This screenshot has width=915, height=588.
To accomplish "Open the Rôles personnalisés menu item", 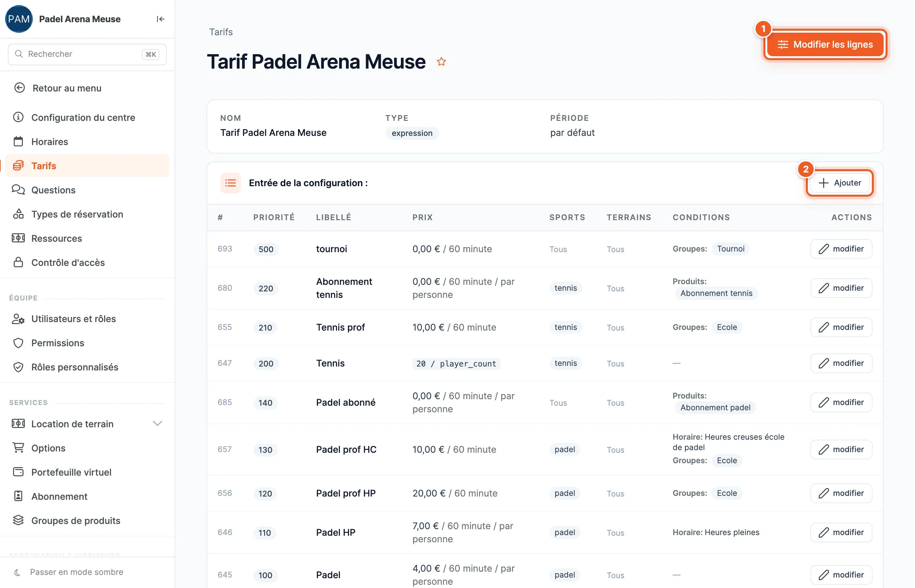I will 88,367.
